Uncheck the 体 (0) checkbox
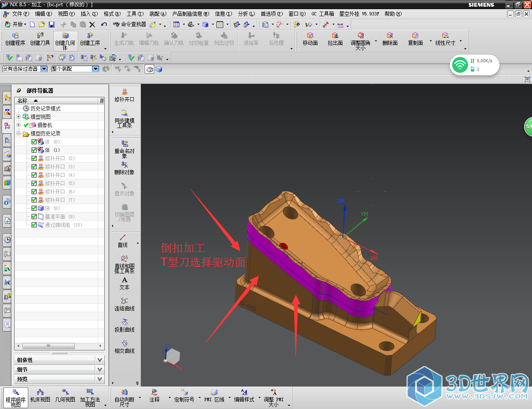The image size is (532, 409). point(34,142)
